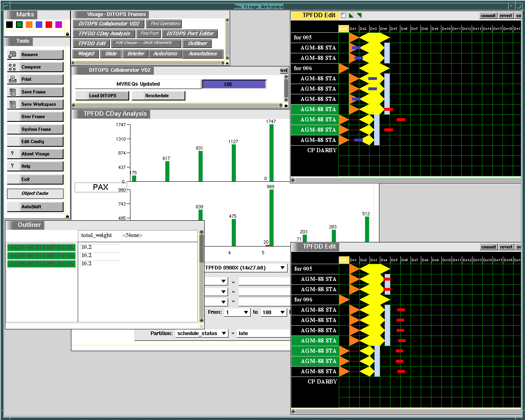
Task: Pick the orange color mark swatch
Action: pos(29,25)
